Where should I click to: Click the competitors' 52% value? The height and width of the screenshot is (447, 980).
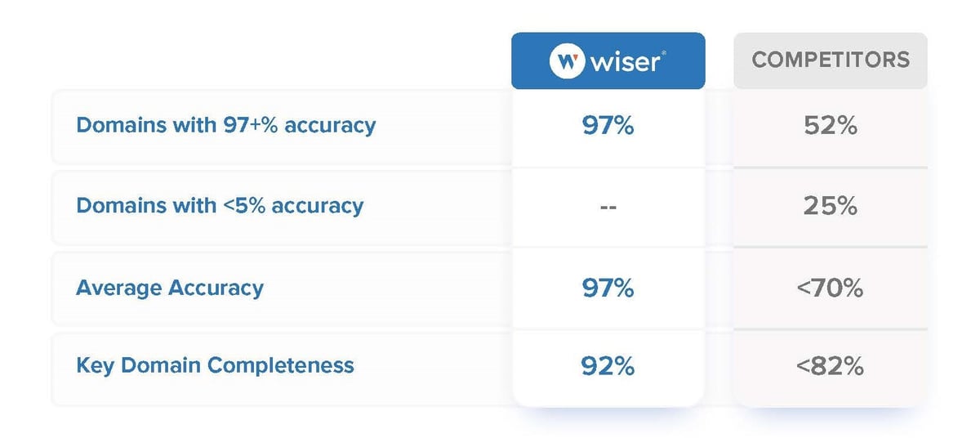[x=830, y=127]
